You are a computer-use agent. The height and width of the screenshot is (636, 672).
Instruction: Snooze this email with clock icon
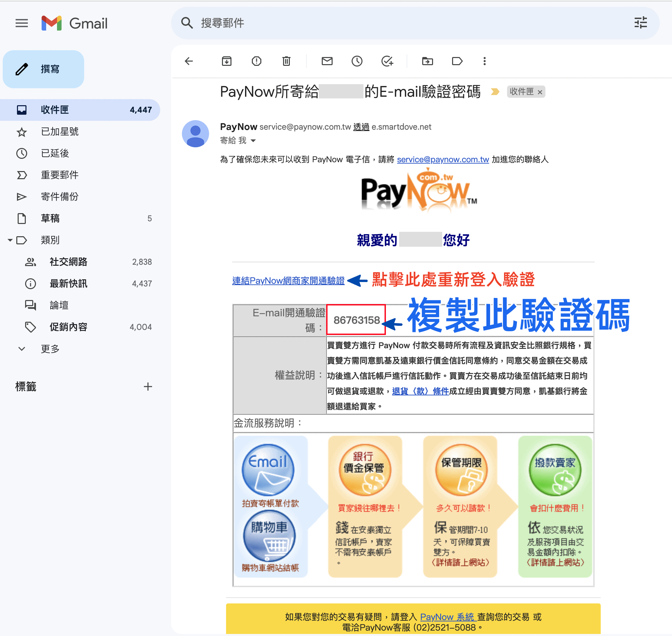tap(357, 61)
